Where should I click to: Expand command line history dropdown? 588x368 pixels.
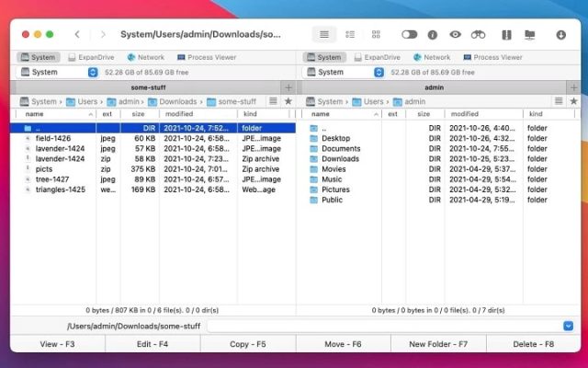(568, 326)
